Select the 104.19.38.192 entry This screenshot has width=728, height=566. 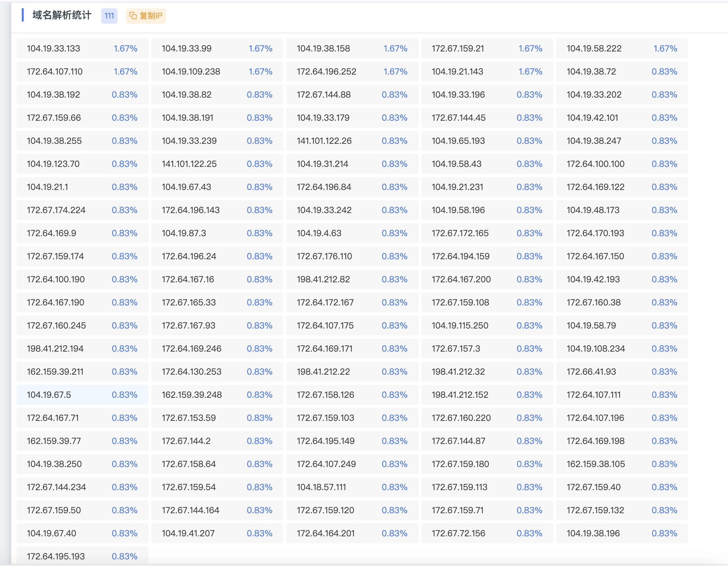[x=82, y=94]
